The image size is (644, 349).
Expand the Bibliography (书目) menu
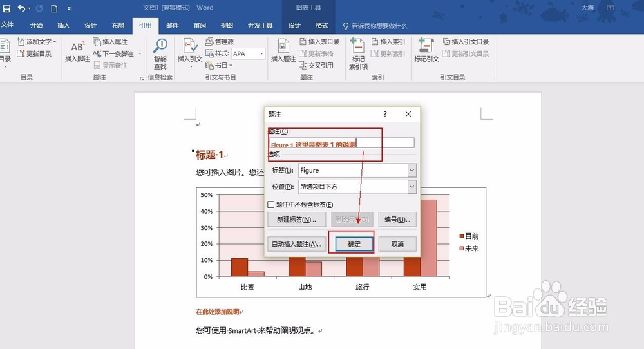point(219,65)
